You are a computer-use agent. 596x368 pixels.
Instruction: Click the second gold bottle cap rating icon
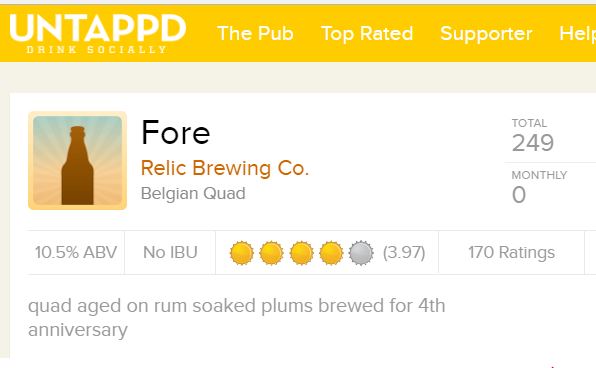271,253
